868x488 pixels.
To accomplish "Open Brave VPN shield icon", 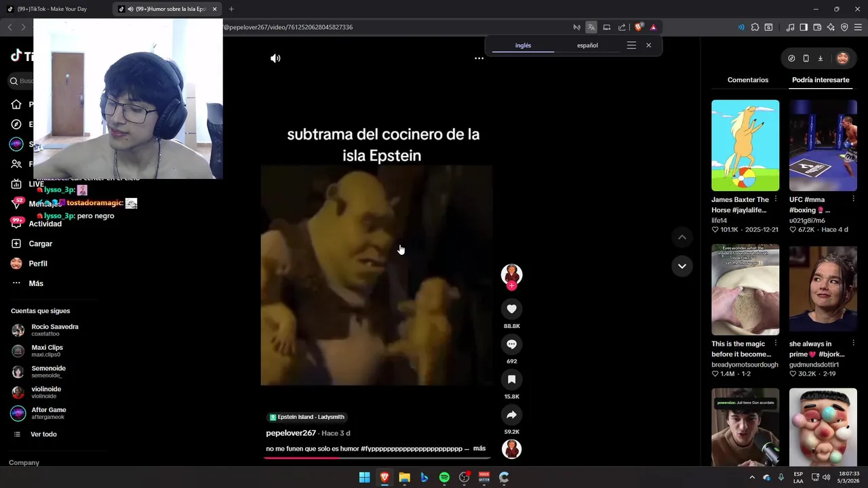I will 844,27.
